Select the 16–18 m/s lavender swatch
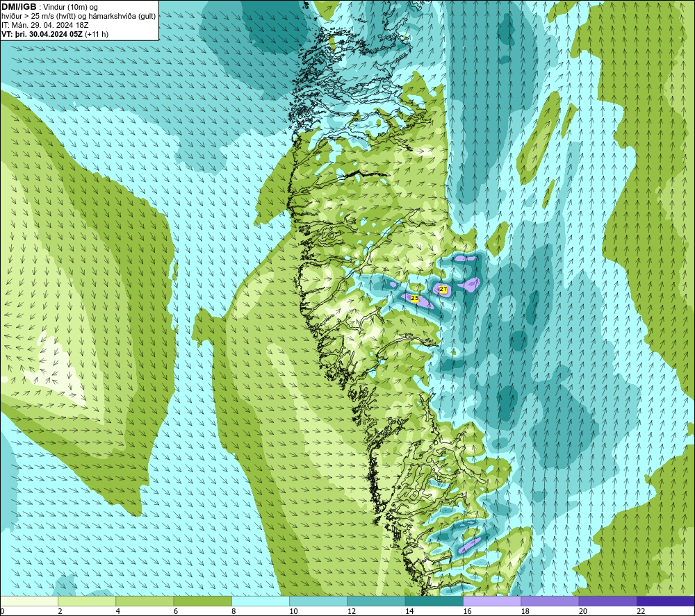 coord(492,601)
